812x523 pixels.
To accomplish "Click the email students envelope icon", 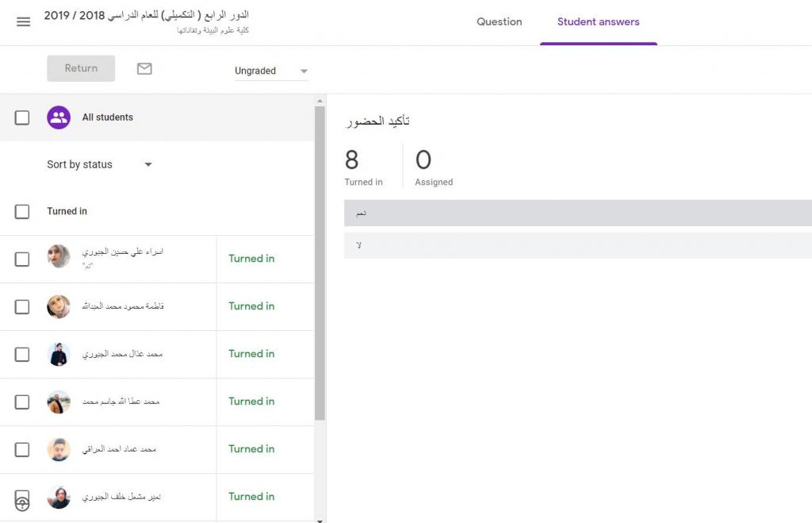I will pos(144,69).
